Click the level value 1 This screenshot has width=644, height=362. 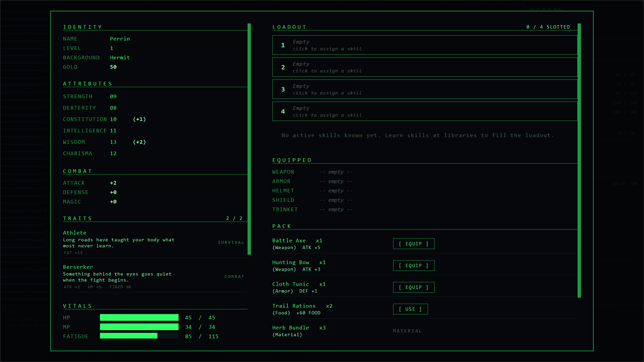[112, 48]
